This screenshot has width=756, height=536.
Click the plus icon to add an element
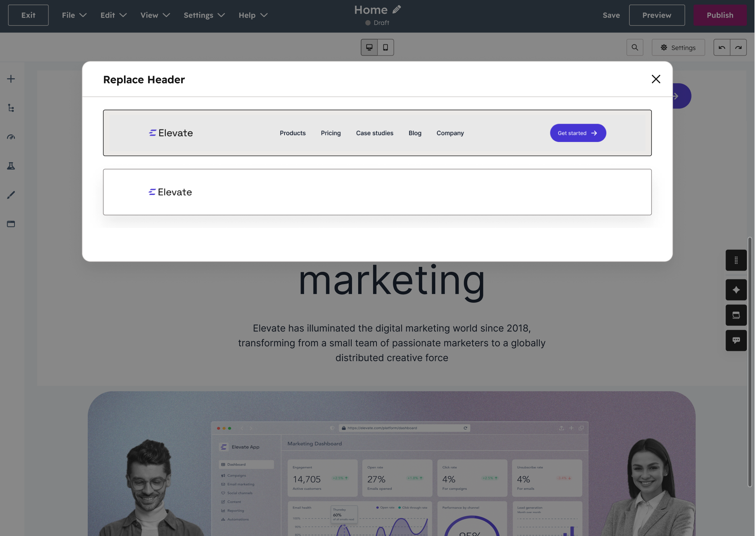(x=11, y=79)
